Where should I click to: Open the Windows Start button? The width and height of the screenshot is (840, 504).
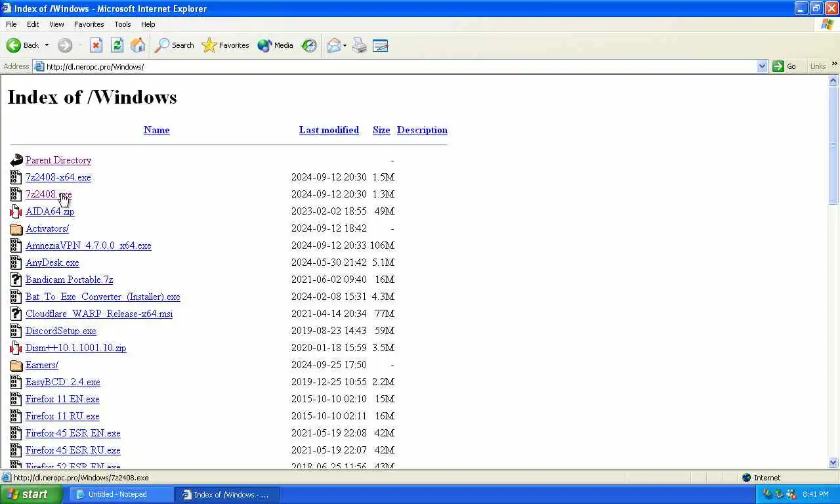(31, 494)
